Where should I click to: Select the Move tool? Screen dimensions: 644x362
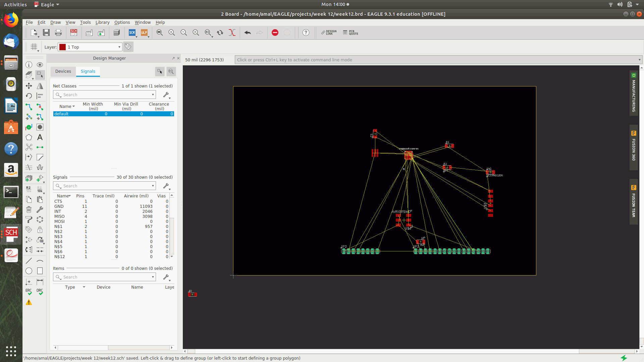[29, 86]
